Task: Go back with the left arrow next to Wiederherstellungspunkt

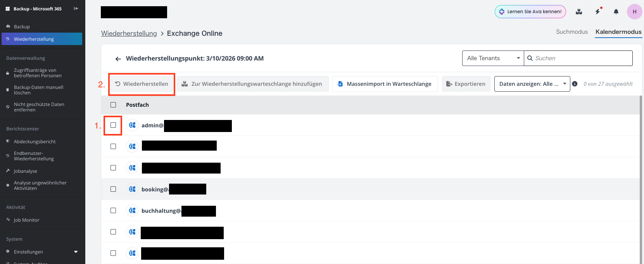Action: point(118,59)
